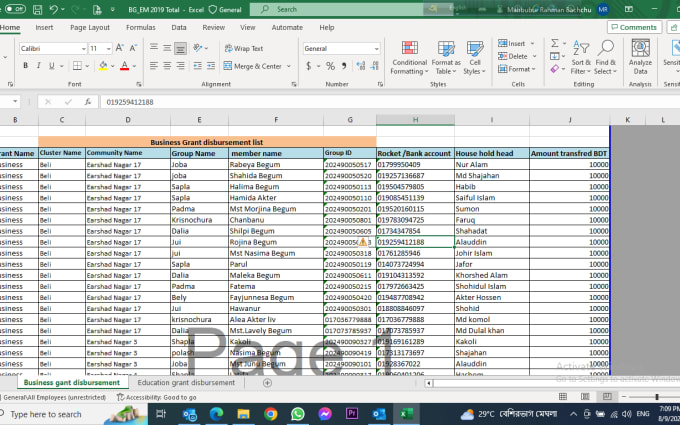Click the Merge & Center button

[252, 66]
